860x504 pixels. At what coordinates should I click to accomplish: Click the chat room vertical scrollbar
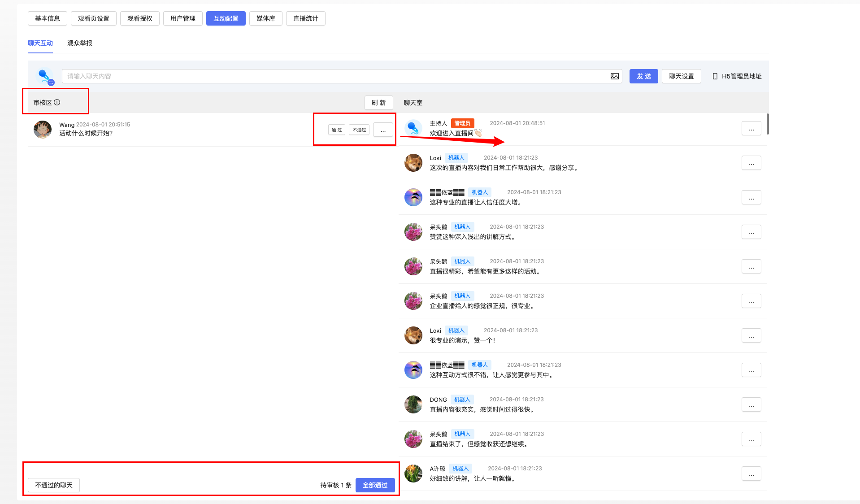768,124
